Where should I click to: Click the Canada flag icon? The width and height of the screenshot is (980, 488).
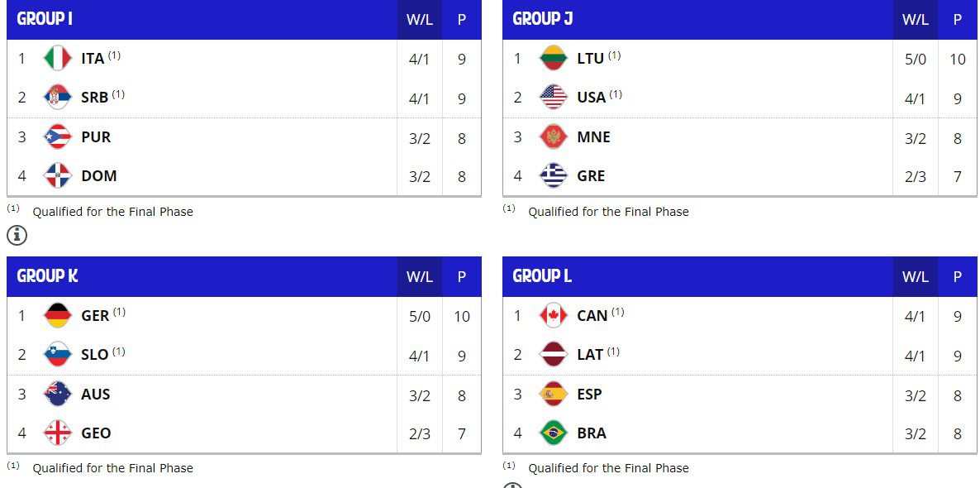pos(553,316)
